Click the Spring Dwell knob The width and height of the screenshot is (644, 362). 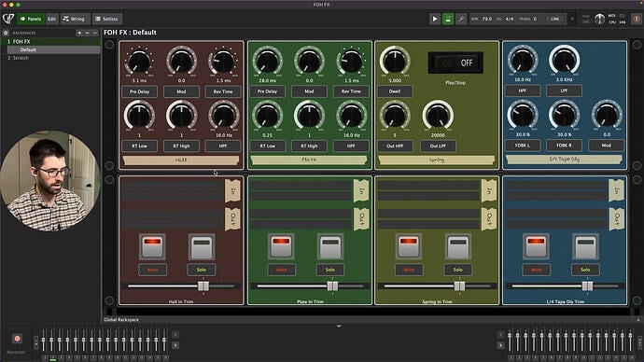click(395, 62)
